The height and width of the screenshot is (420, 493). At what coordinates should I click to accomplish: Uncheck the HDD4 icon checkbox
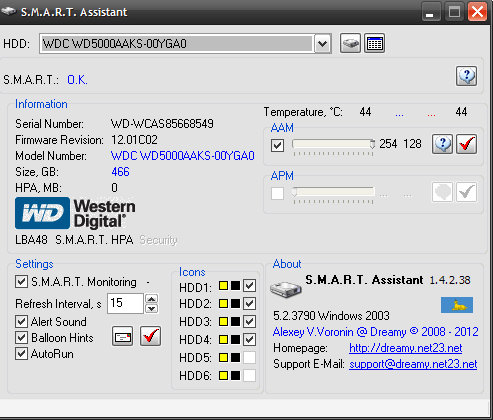click(x=249, y=340)
